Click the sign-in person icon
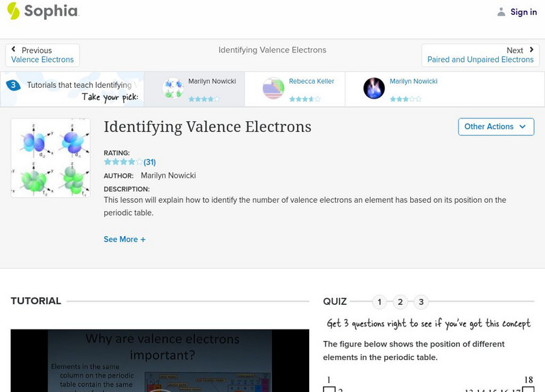 click(x=500, y=12)
